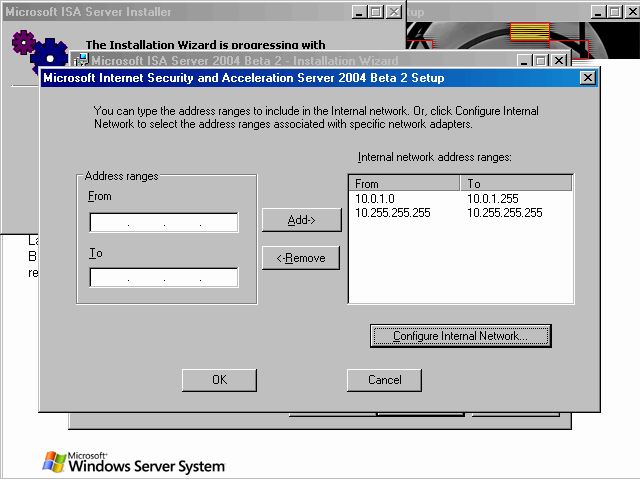640x480 pixels.
Task: Click the Windows Server System flag logo
Action: 56,461
